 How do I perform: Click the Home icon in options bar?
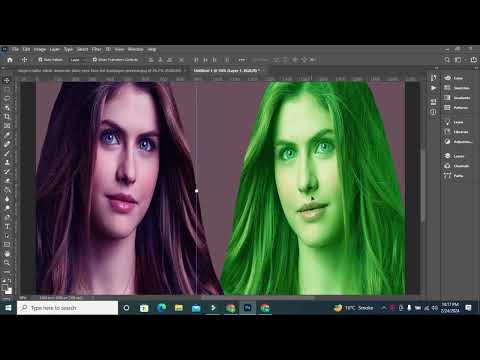pyautogui.click(x=10, y=60)
